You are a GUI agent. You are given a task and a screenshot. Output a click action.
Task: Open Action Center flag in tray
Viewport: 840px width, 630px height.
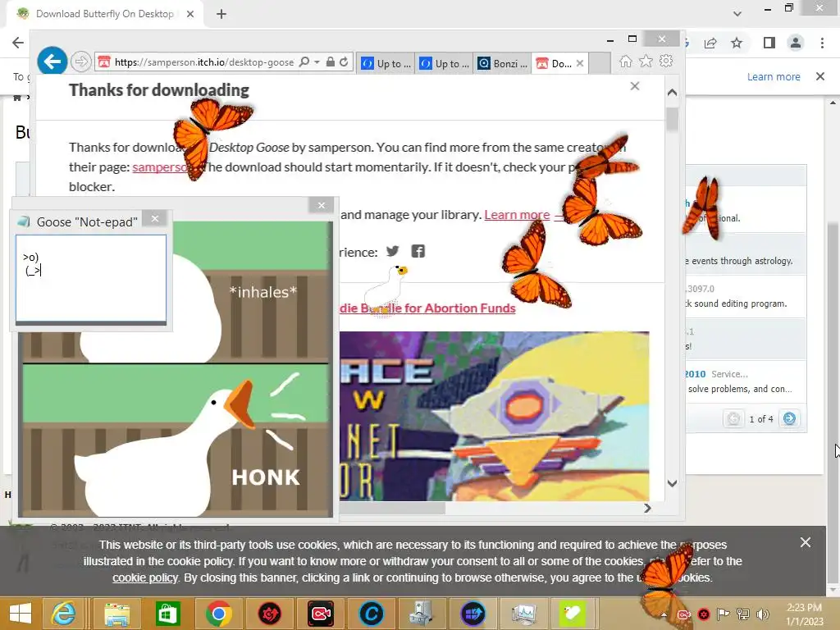724,614
